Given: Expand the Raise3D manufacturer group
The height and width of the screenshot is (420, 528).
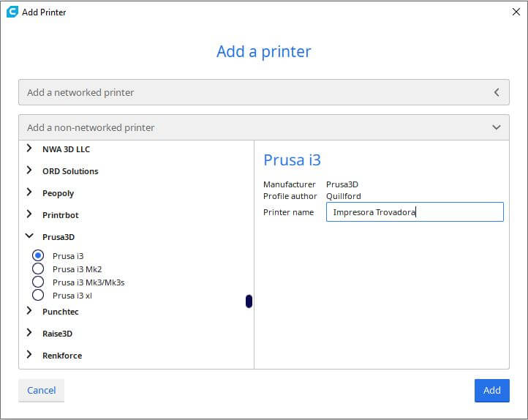Looking at the screenshot, I should pos(29,333).
